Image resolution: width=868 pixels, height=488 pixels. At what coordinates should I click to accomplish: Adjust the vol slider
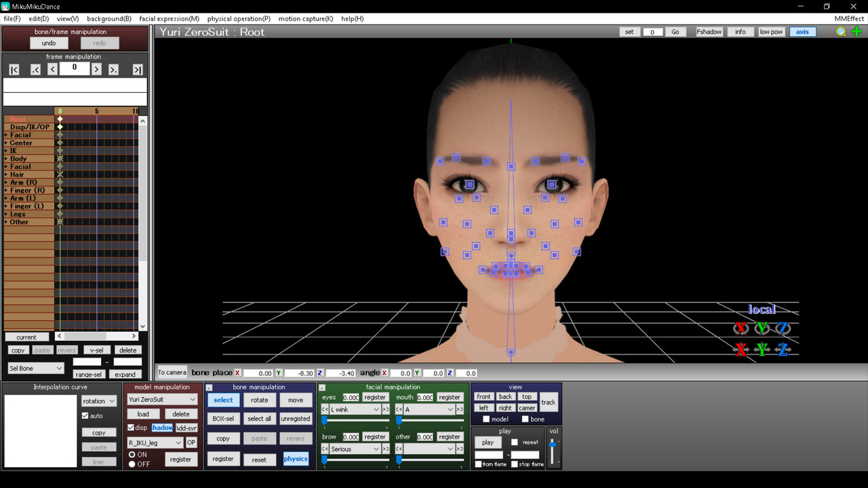(554, 451)
